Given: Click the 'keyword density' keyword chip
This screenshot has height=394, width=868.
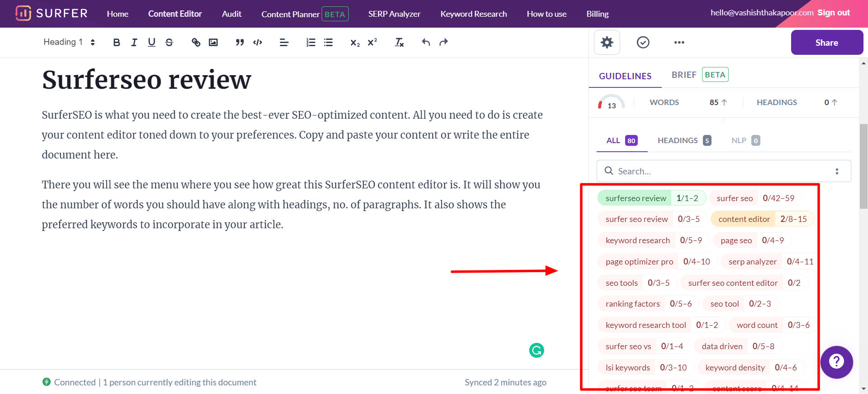Looking at the screenshot, I should pyautogui.click(x=751, y=368).
